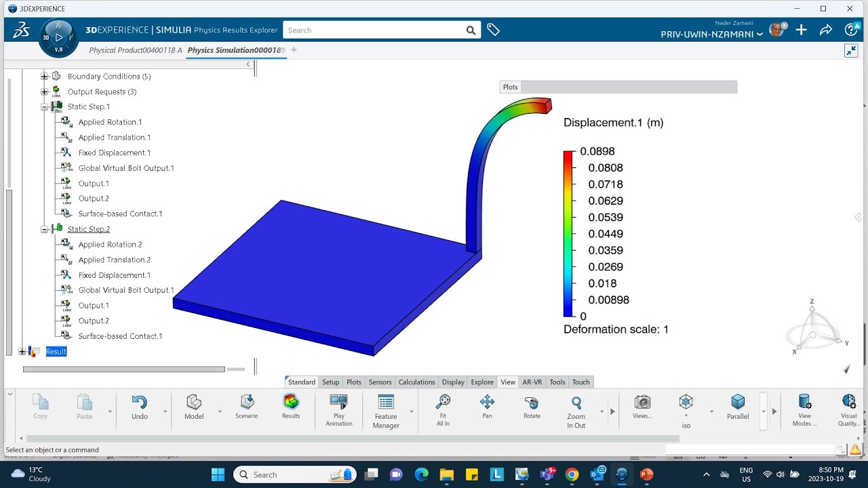Collapse the Static Step.2 node
The width and height of the screenshot is (868, 488).
point(44,229)
